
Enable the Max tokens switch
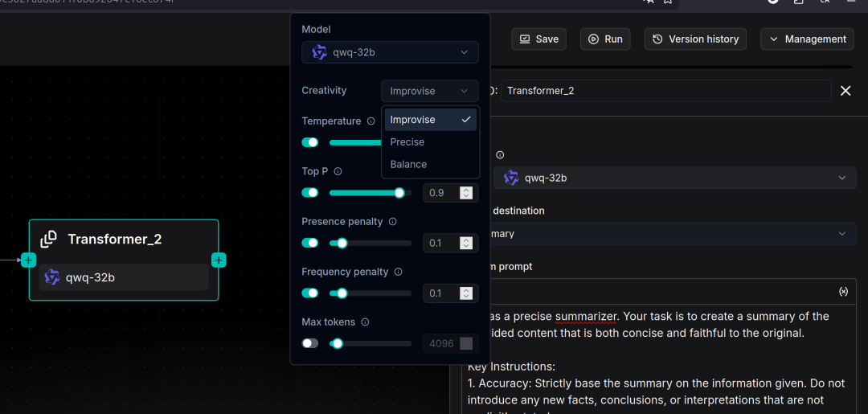click(310, 343)
